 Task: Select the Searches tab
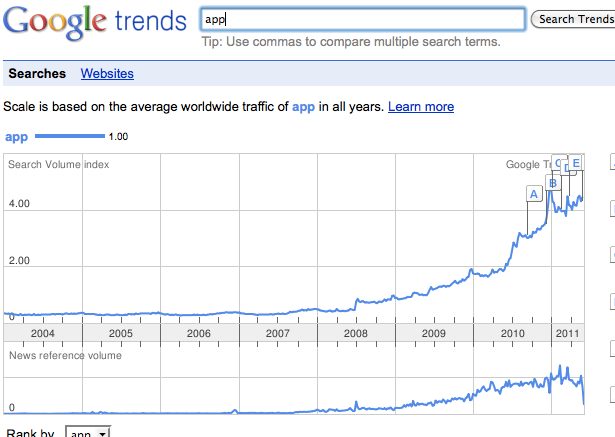[x=37, y=73]
